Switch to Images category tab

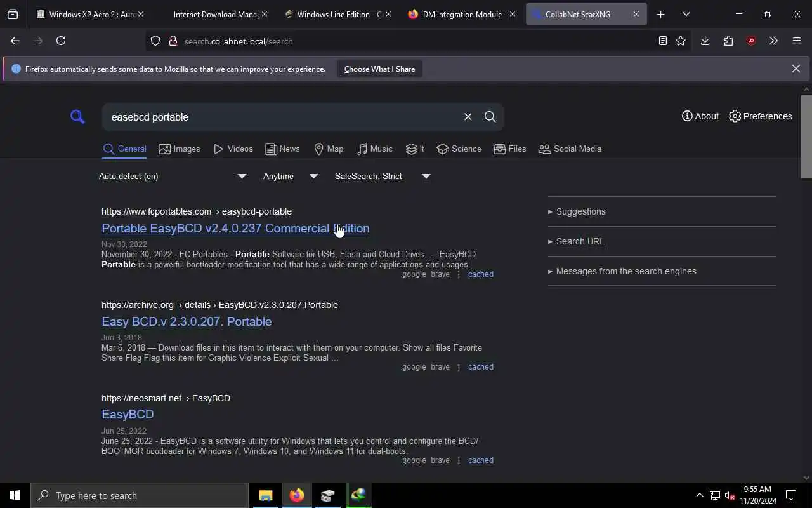click(180, 149)
